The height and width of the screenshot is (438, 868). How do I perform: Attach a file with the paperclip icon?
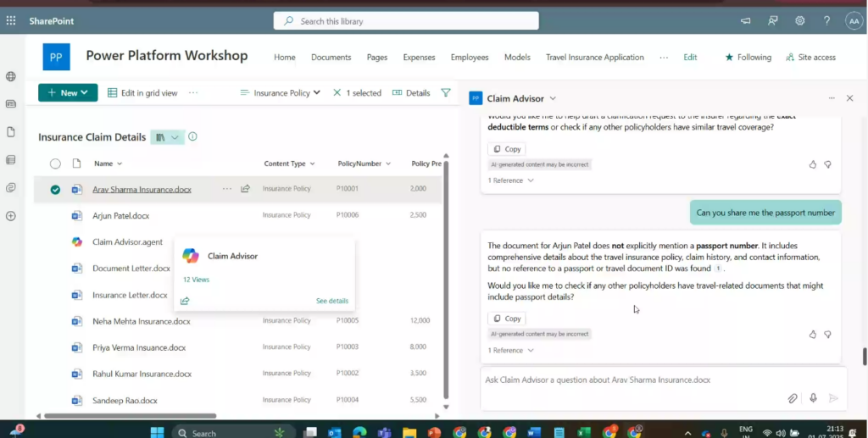793,398
